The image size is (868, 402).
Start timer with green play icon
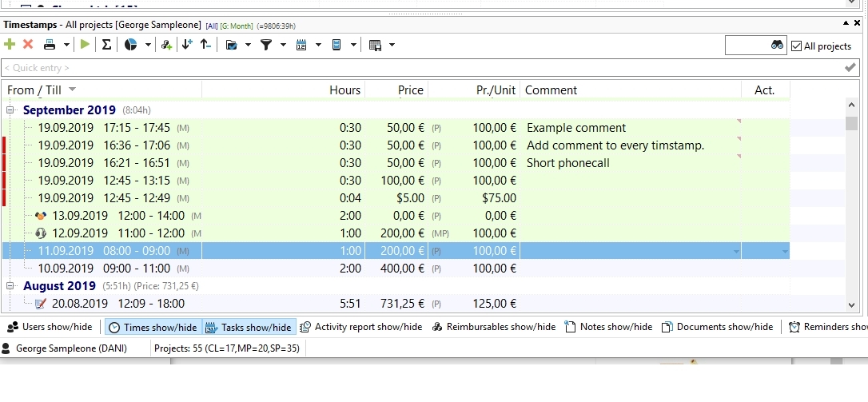coord(85,45)
